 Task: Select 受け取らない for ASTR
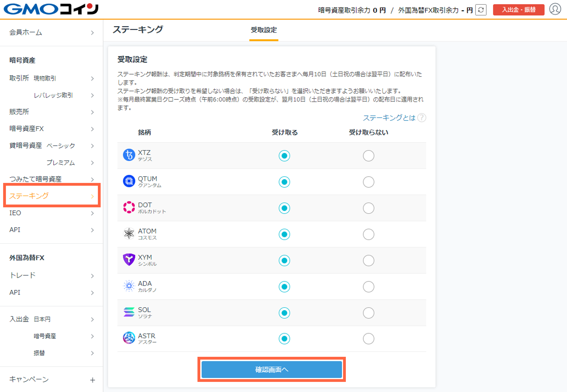tap(368, 338)
